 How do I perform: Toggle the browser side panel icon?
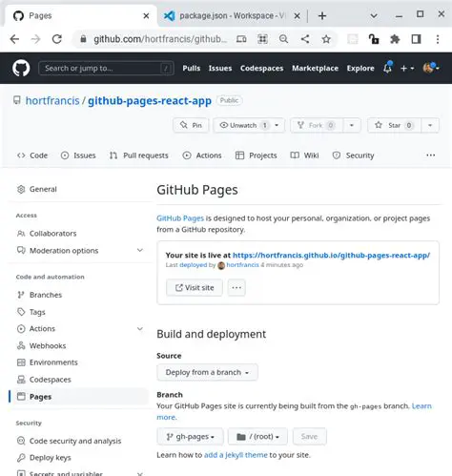point(416,39)
